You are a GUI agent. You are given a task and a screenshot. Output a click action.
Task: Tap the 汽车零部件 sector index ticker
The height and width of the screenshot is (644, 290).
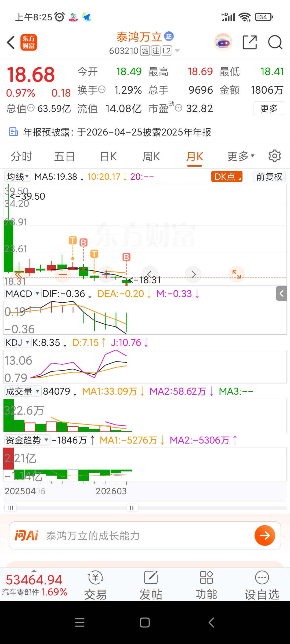pos(34,585)
